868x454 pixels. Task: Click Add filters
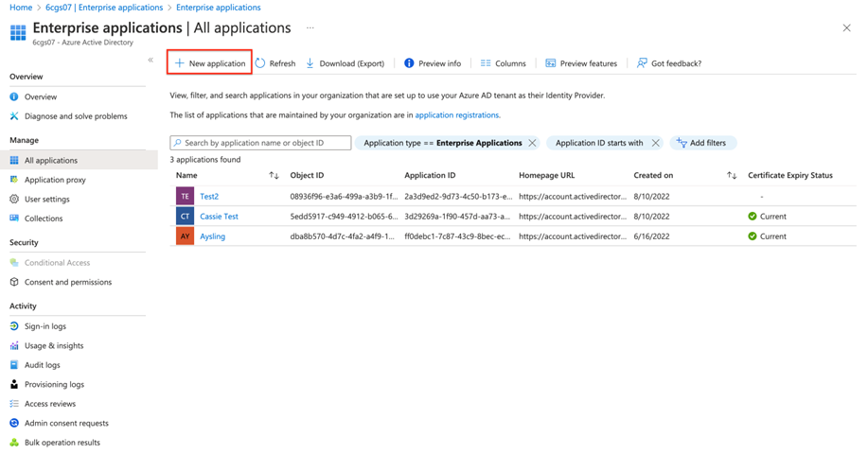pyautogui.click(x=701, y=143)
